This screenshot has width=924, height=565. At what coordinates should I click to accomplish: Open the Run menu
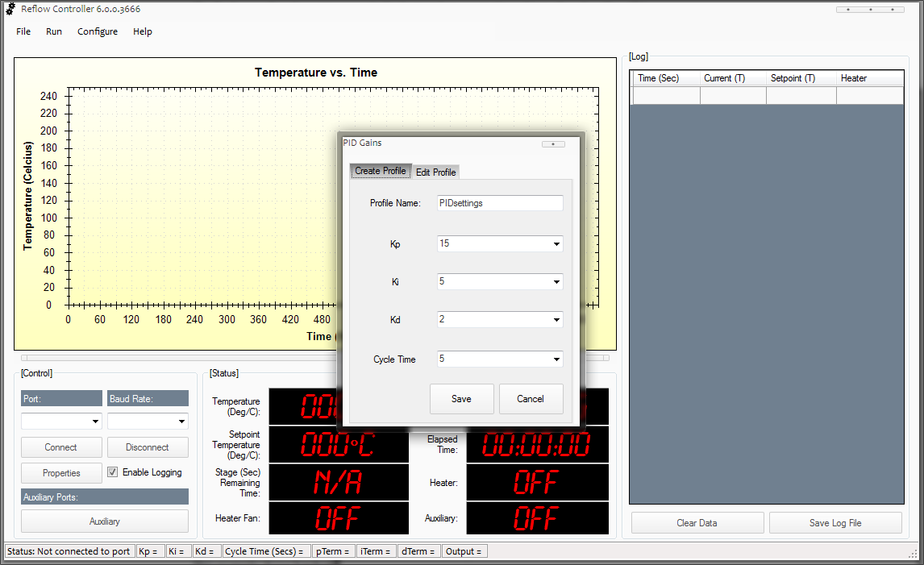click(x=54, y=31)
